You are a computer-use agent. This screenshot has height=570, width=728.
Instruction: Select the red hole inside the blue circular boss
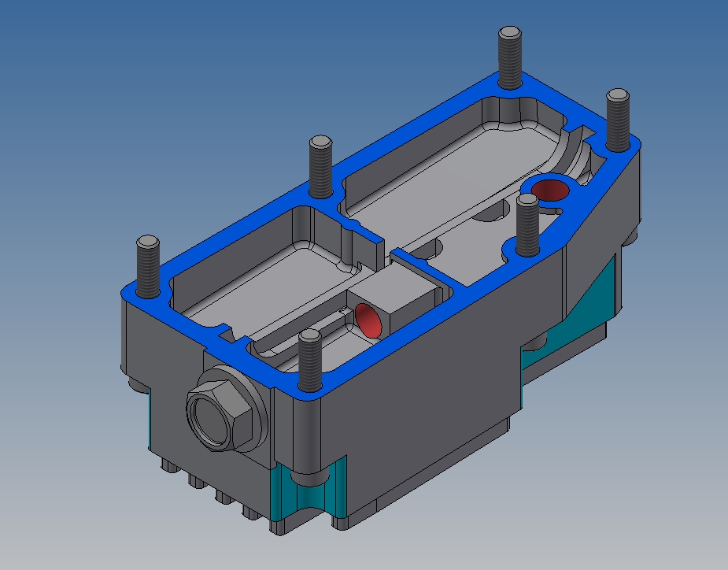coord(550,191)
